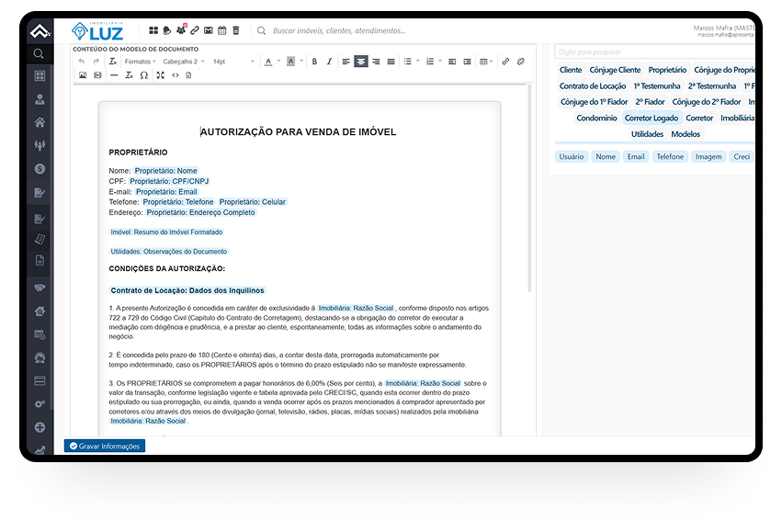Screen dimensions: 782x532
Task: Click the Gravar Informações button
Action: (x=105, y=446)
